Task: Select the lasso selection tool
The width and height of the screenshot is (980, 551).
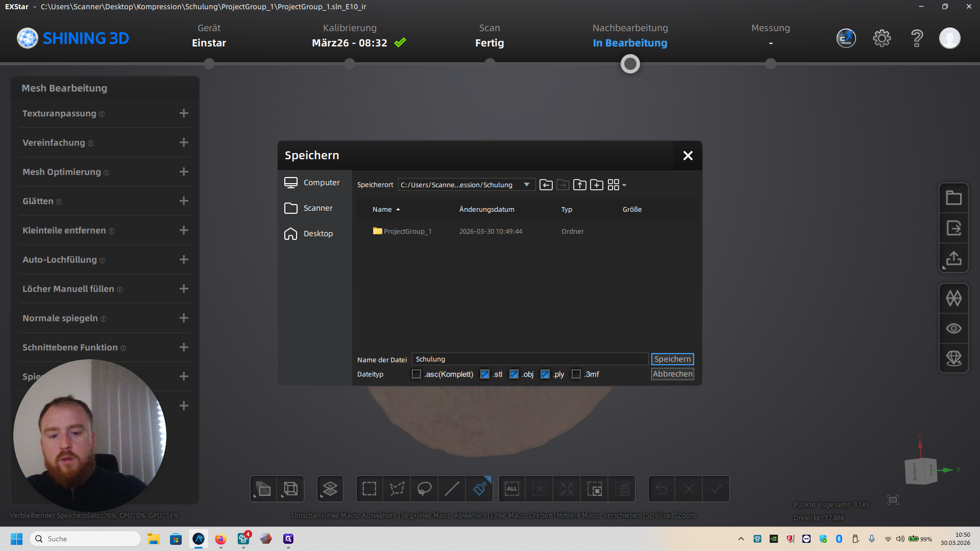Action: pos(424,489)
